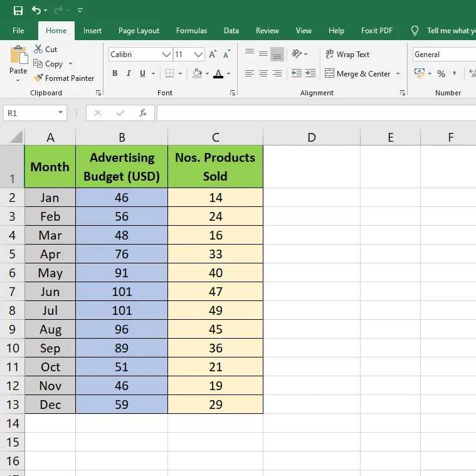
Task: Open the font size 11 dropdown
Action: (x=198, y=55)
